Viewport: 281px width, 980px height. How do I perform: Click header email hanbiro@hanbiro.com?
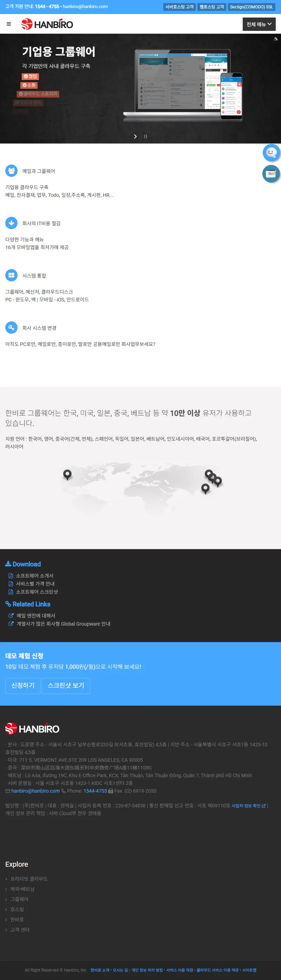[x=85, y=6]
